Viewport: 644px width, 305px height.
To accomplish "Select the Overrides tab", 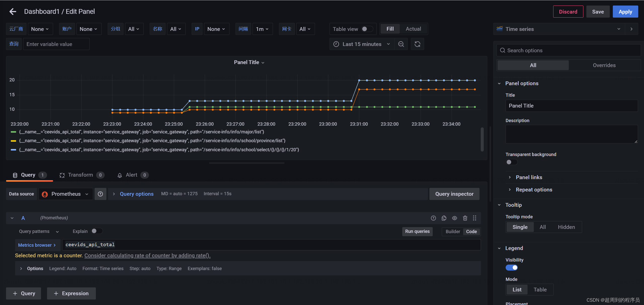I will tap(604, 65).
